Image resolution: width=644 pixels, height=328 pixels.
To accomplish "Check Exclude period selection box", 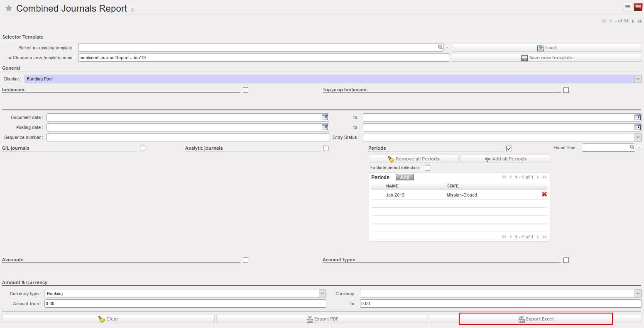I will click(427, 168).
